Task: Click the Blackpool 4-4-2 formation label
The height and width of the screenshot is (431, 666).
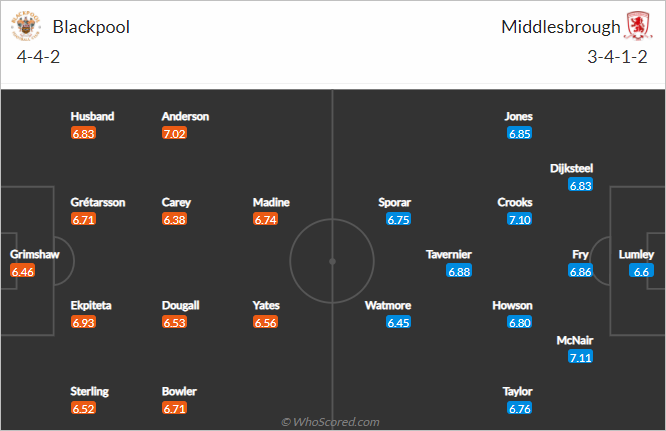Action: click(x=38, y=57)
